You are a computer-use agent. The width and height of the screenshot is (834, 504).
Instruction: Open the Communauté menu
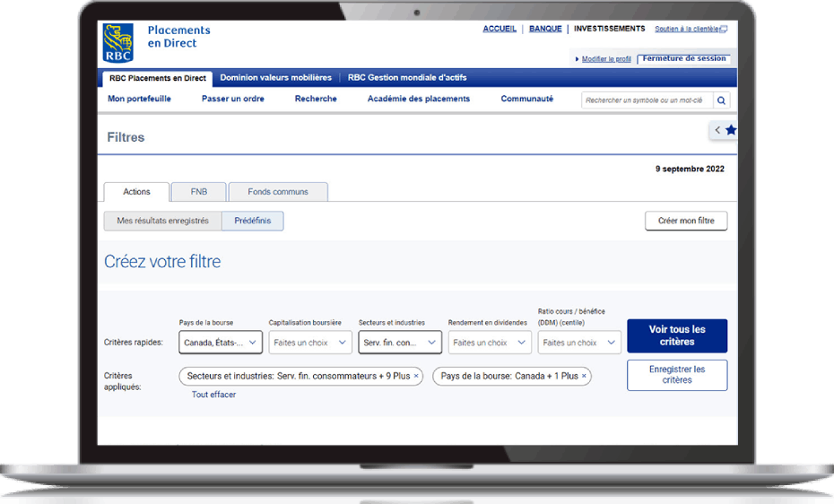[527, 99]
